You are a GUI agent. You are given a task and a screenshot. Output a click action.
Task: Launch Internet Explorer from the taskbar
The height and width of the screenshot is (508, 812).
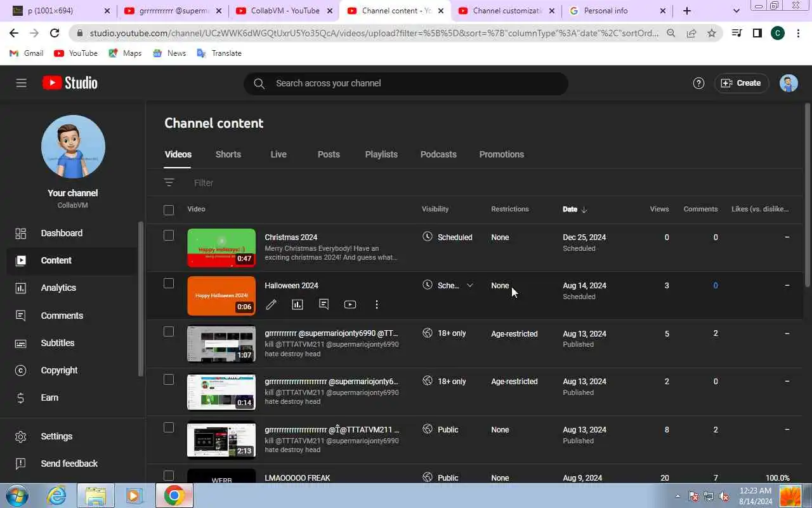[x=57, y=495]
